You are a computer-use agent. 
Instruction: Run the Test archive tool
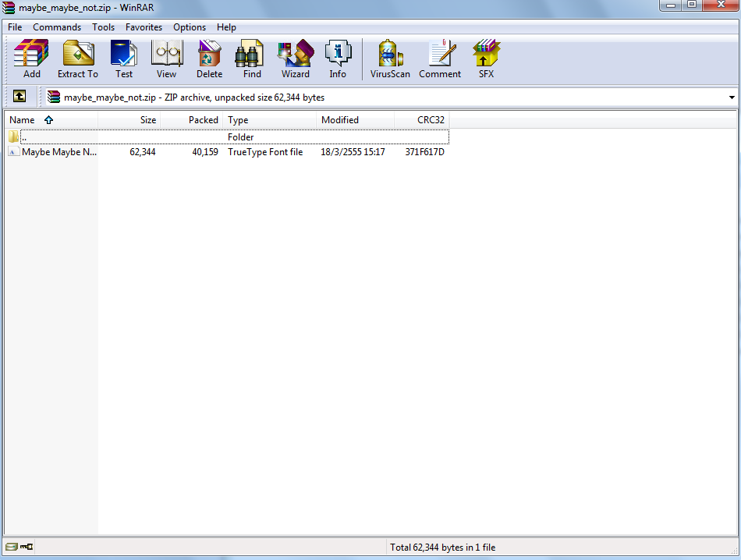click(x=124, y=59)
